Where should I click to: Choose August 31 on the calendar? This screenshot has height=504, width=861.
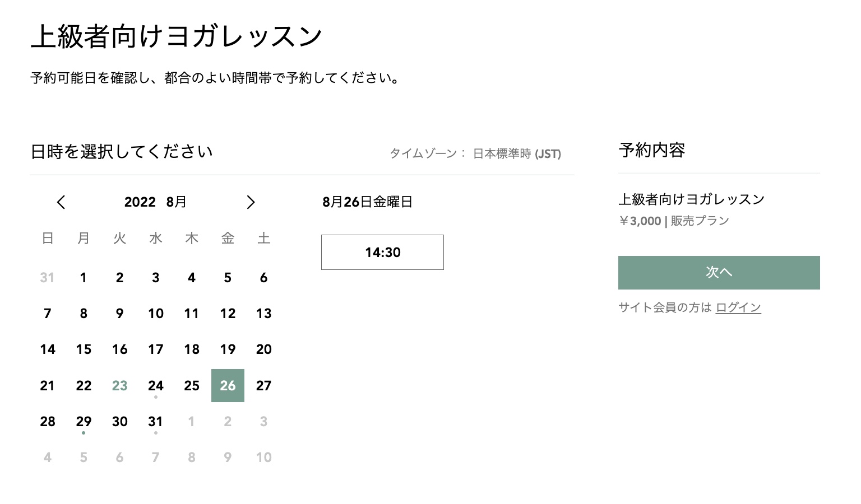pos(155,422)
